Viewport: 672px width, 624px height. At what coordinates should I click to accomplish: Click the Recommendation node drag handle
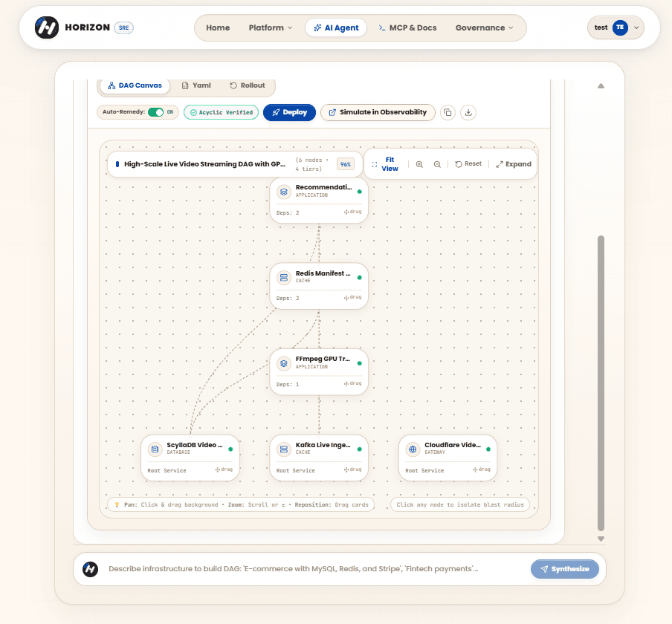point(352,212)
